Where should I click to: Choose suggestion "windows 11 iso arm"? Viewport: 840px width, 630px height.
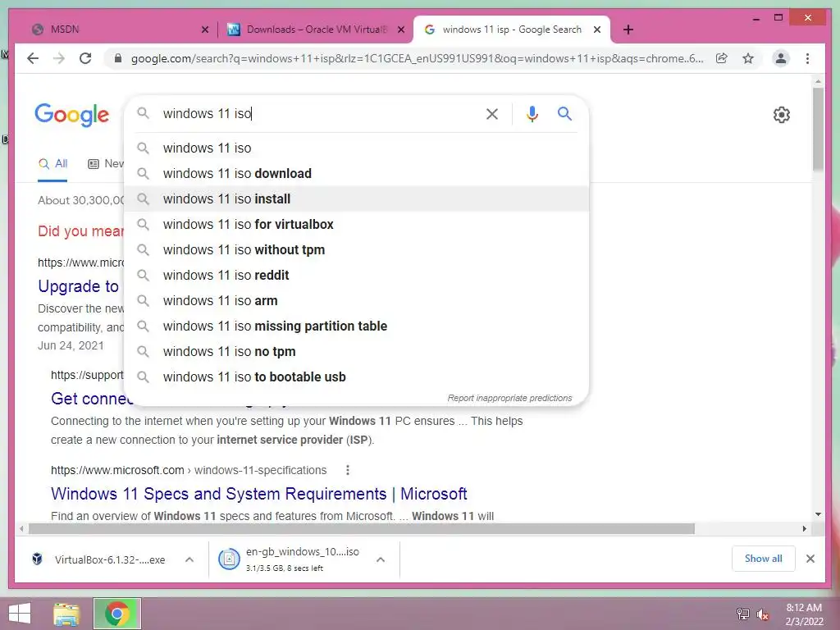point(356,300)
